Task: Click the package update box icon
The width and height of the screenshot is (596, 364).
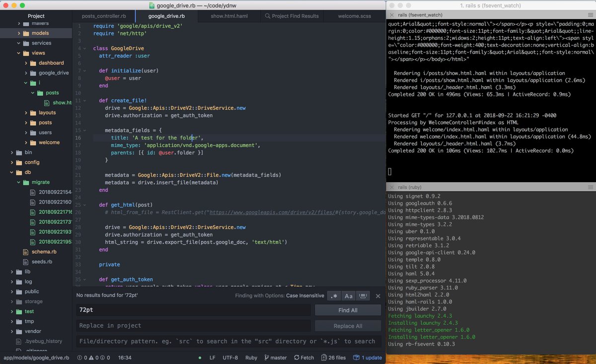Action: tap(356, 358)
